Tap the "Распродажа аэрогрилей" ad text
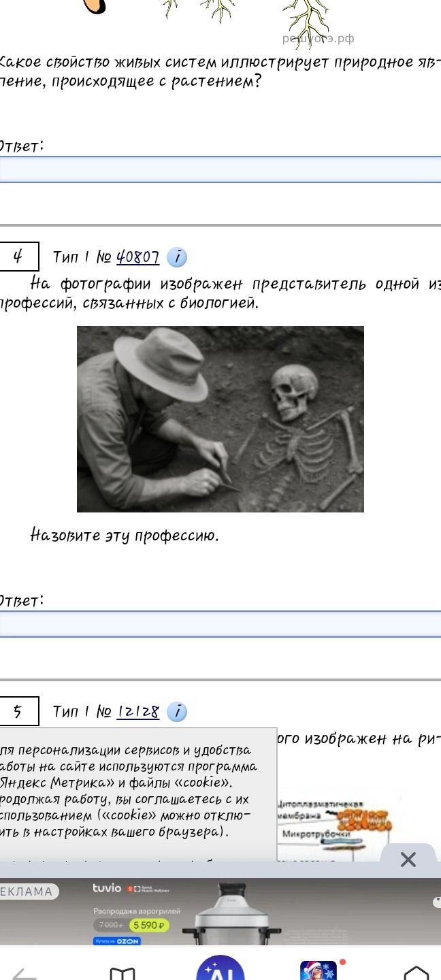 tap(137, 911)
